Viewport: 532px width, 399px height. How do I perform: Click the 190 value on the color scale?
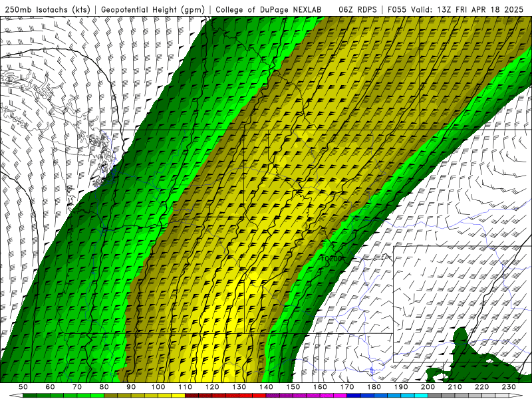click(x=402, y=387)
